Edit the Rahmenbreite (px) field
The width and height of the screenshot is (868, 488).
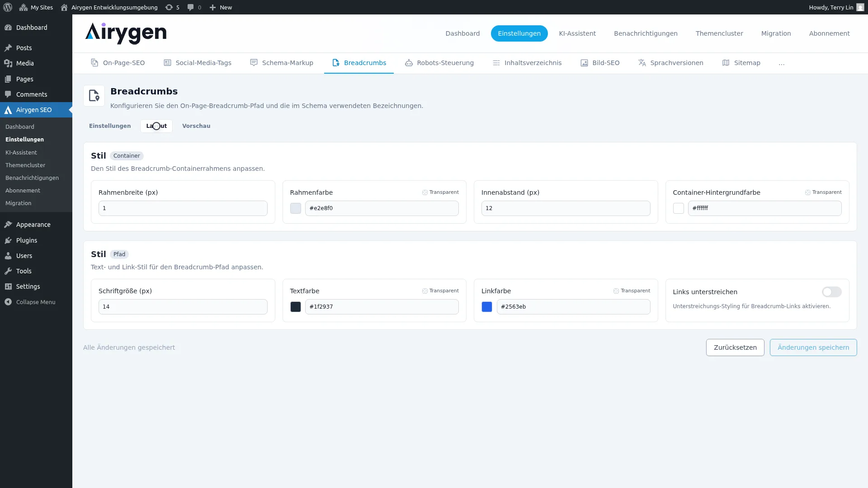point(183,208)
